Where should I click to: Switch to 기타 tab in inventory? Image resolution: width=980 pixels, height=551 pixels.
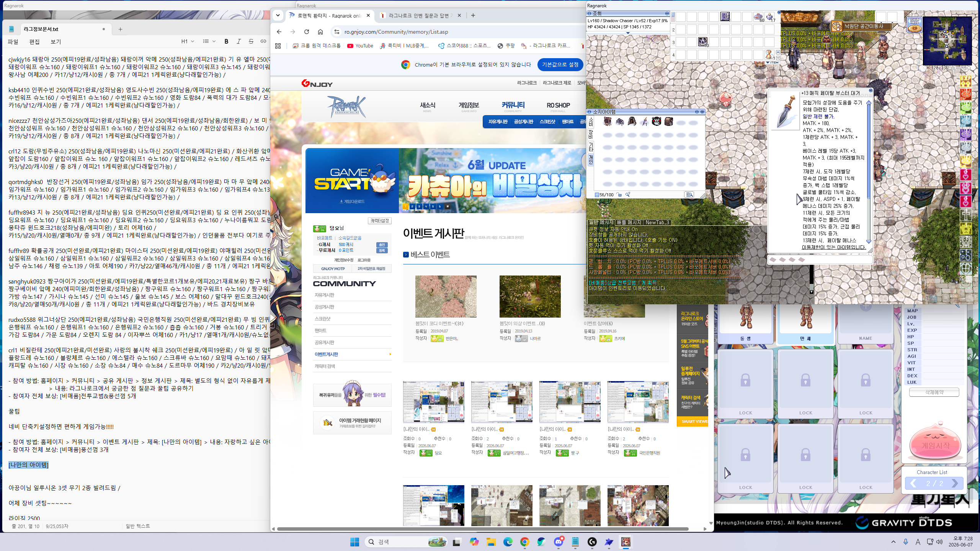(x=591, y=147)
